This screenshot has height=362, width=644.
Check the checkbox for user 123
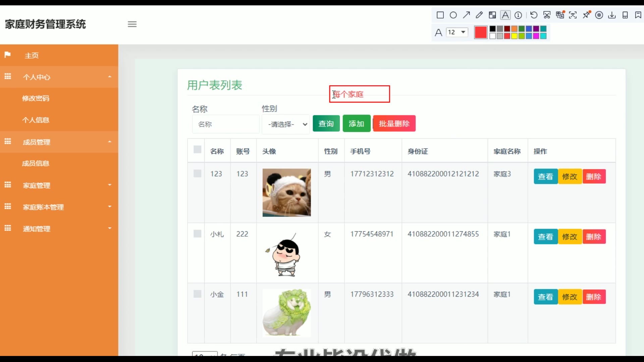[x=198, y=174]
